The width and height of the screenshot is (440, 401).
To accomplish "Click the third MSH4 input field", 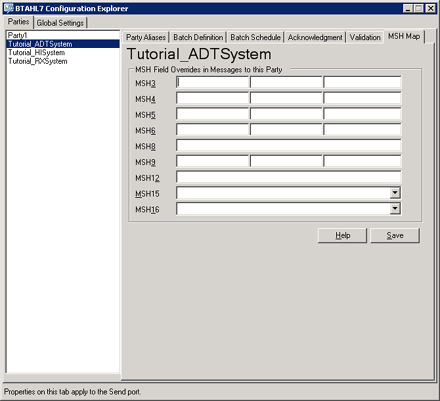I will tap(362, 98).
